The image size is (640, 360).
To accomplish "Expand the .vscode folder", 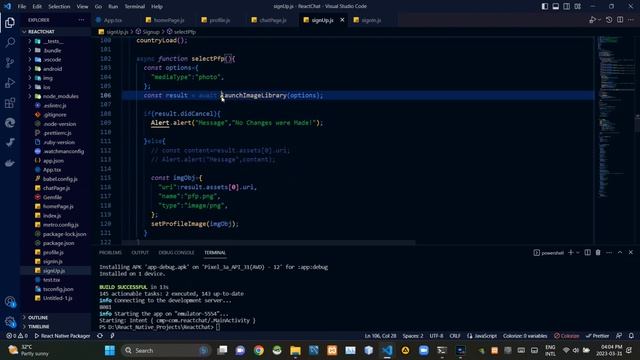I will pyautogui.click(x=30, y=60).
